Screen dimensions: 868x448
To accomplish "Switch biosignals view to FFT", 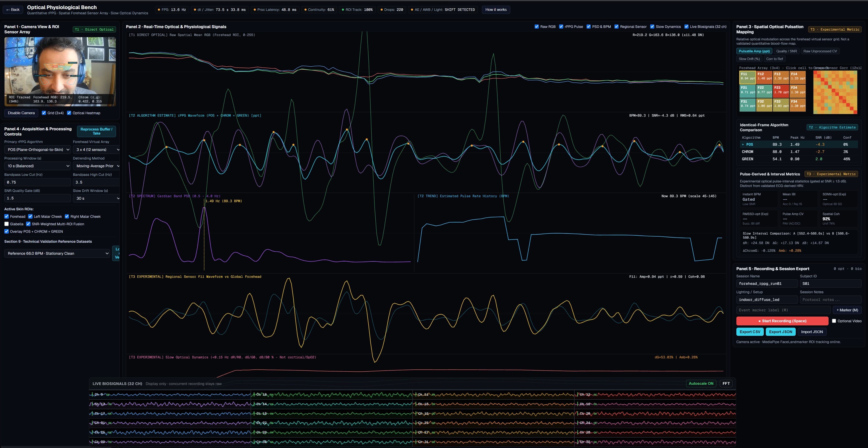I will pos(726,384).
